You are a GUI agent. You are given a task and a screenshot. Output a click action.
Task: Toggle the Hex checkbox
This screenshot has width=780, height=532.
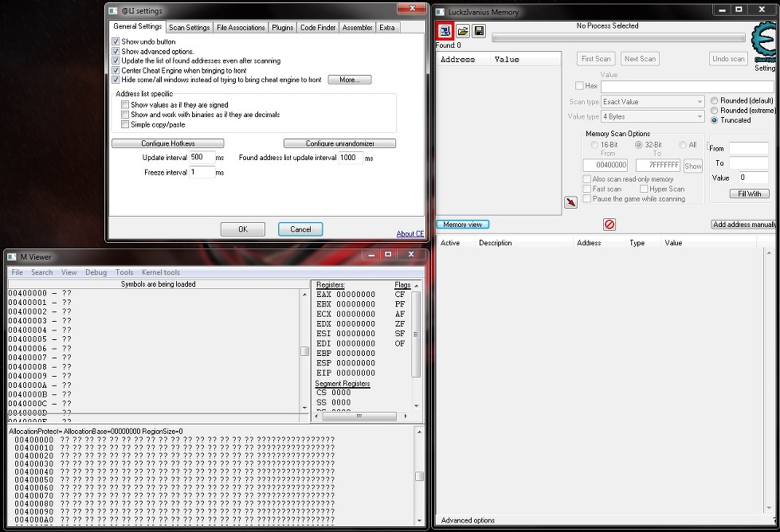pyautogui.click(x=579, y=85)
